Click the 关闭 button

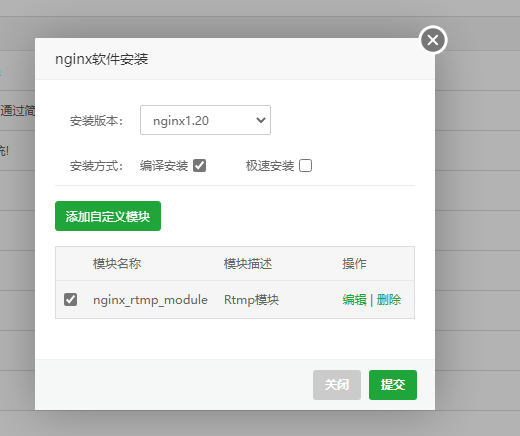(x=337, y=385)
